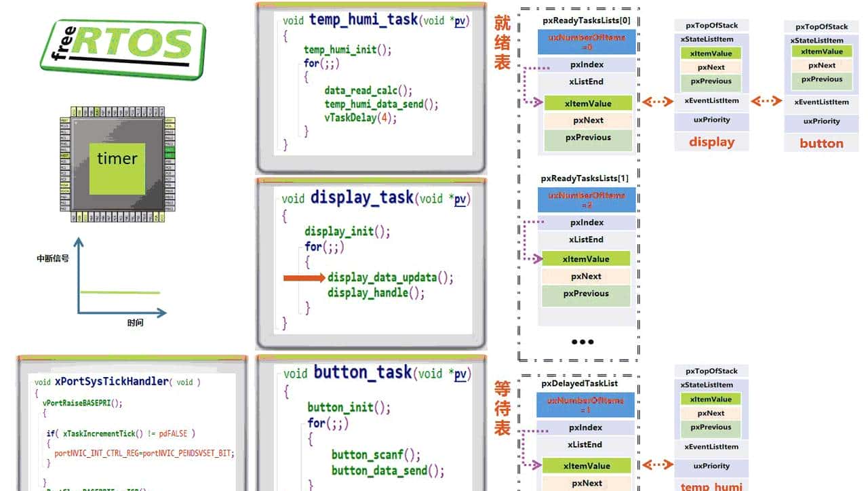Expand the xListEnd entry in pxDelayedTaskList
The width and height of the screenshot is (868, 491).
tap(586, 444)
